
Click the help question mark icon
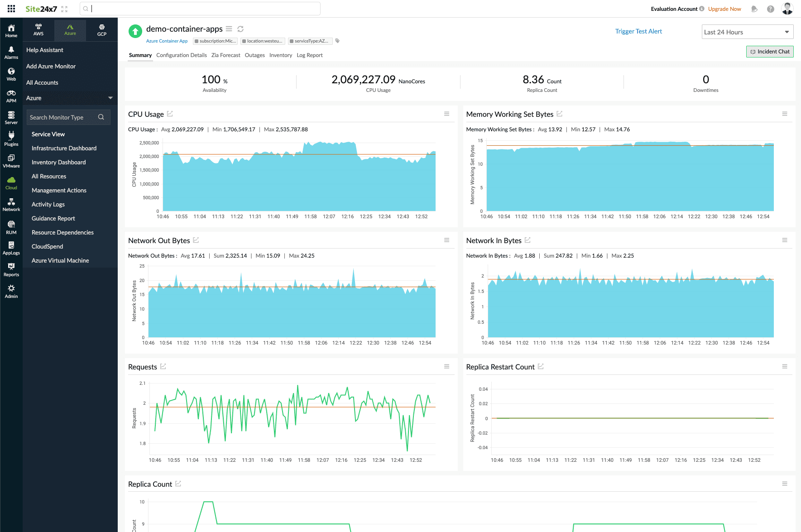pyautogui.click(x=771, y=9)
